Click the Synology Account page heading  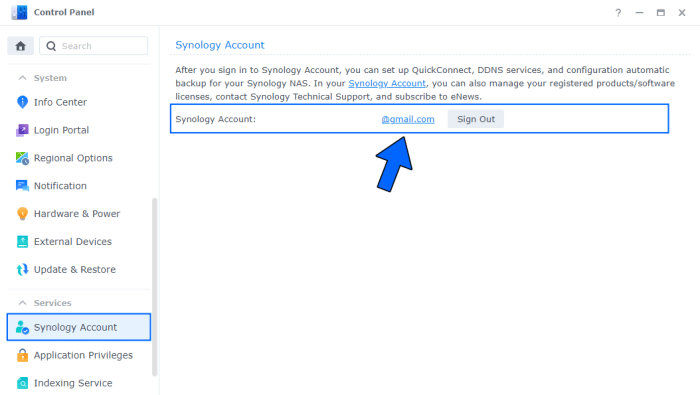220,45
